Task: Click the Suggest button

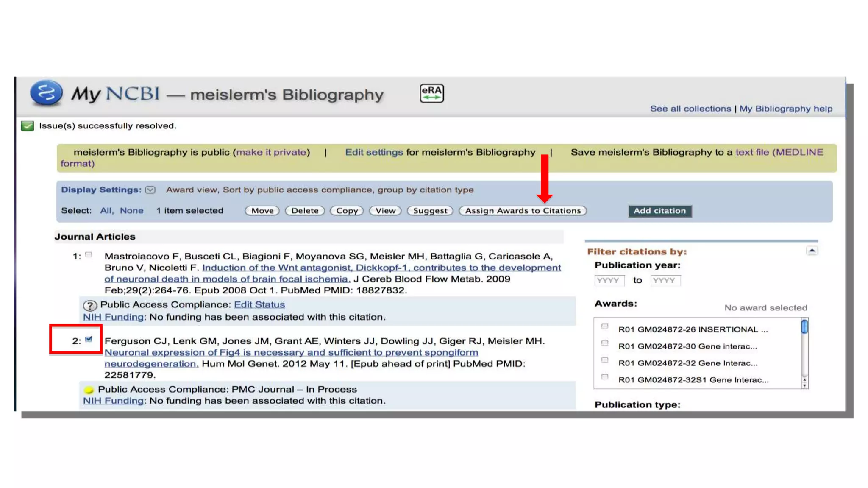Action: 430,211
